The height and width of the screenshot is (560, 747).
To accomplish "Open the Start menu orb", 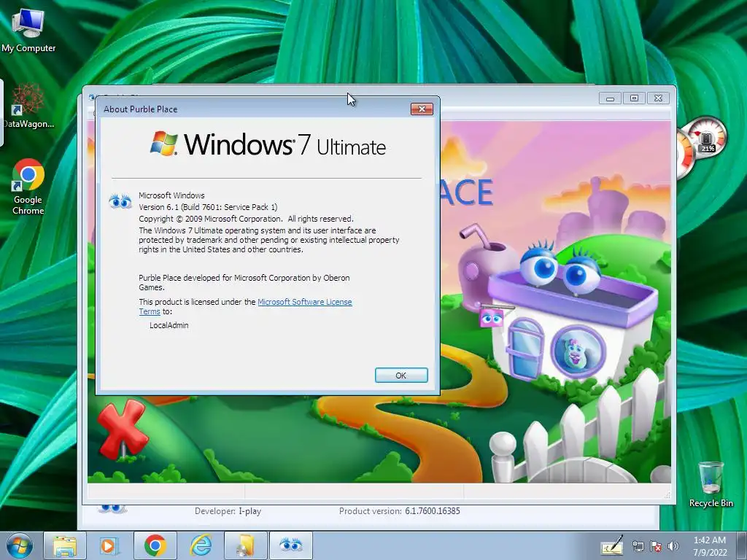I will (19, 545).
